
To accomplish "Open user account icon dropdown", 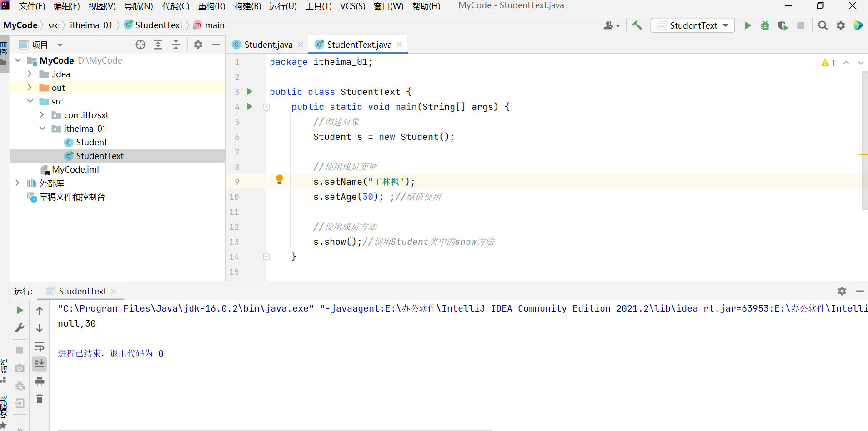I will (612, 25).
